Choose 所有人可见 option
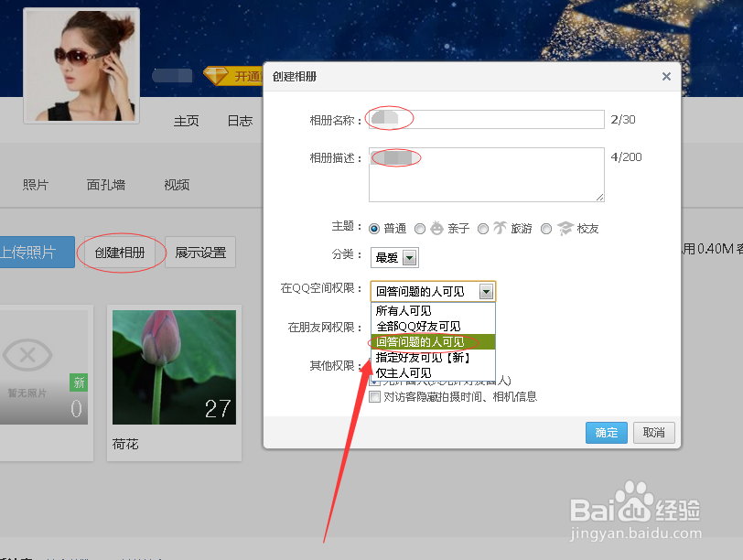 433,311
